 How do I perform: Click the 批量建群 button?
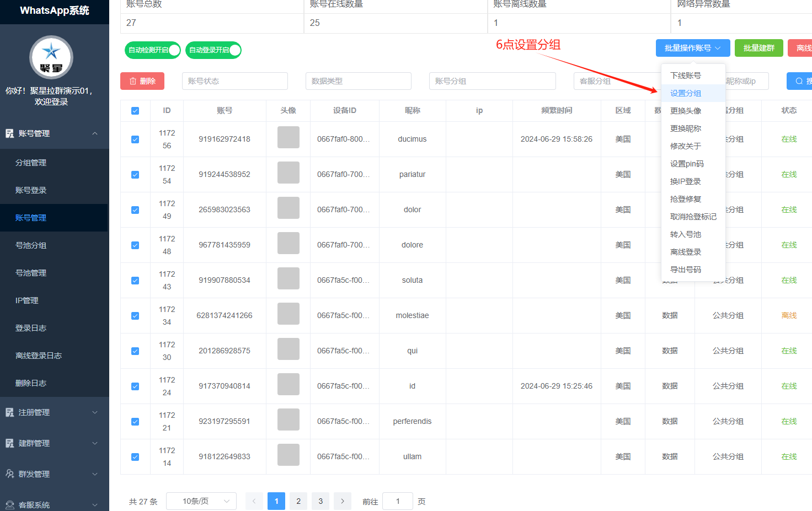(x=758, y=48)
